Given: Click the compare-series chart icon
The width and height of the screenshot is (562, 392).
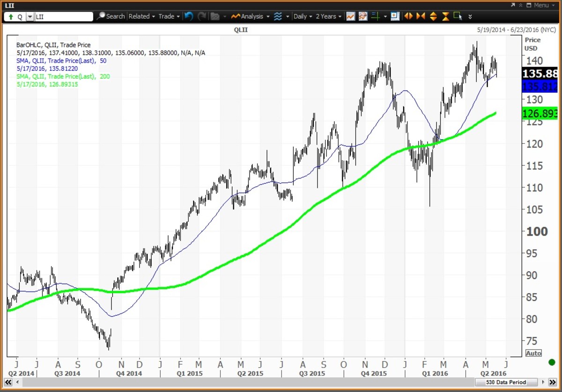Looking at the screenshot, I should [x=363, y=16].
